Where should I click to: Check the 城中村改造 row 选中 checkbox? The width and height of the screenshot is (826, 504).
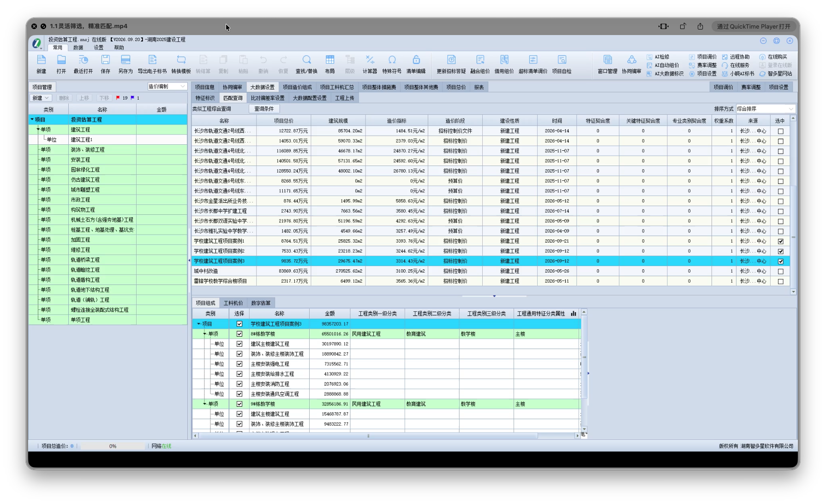pos(780,271)
